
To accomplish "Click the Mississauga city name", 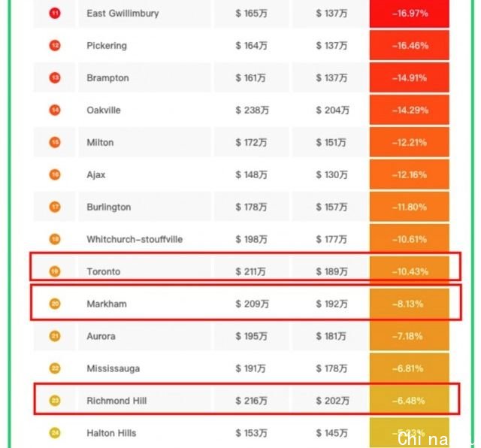I will 113,368.
